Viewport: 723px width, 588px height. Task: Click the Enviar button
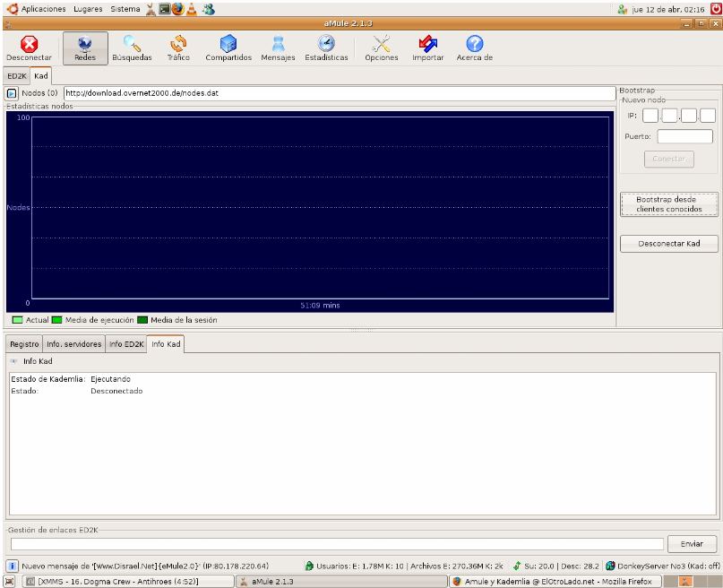click(x=692, y=543)
